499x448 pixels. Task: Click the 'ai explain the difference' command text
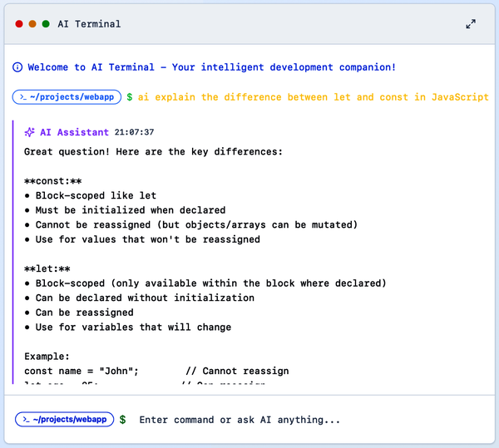pyautogui.click(x=313, y=97)
